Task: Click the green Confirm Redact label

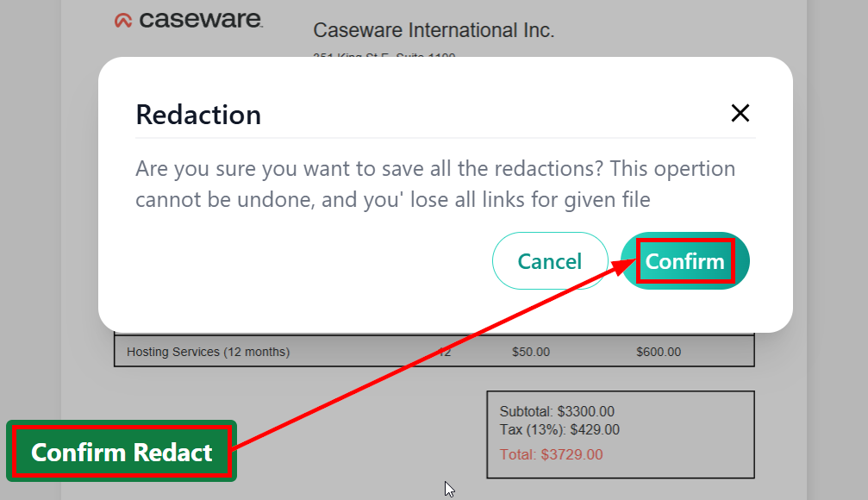Action: point(122,452)
